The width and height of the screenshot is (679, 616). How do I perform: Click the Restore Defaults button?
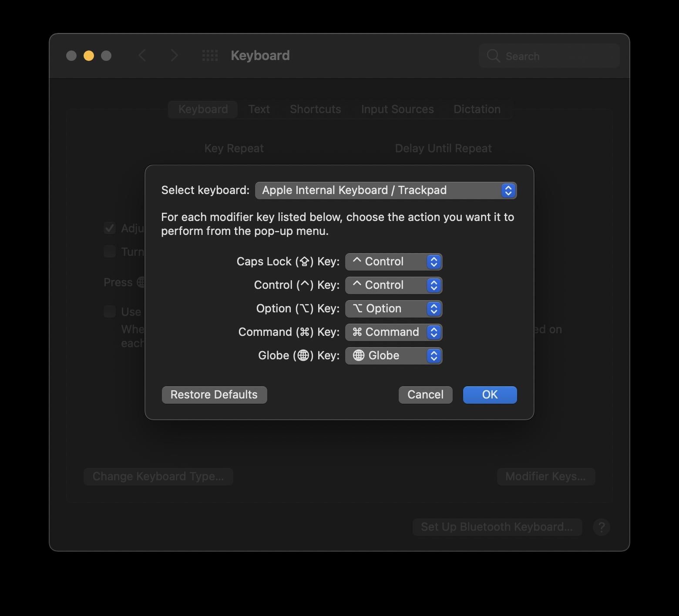214,395
